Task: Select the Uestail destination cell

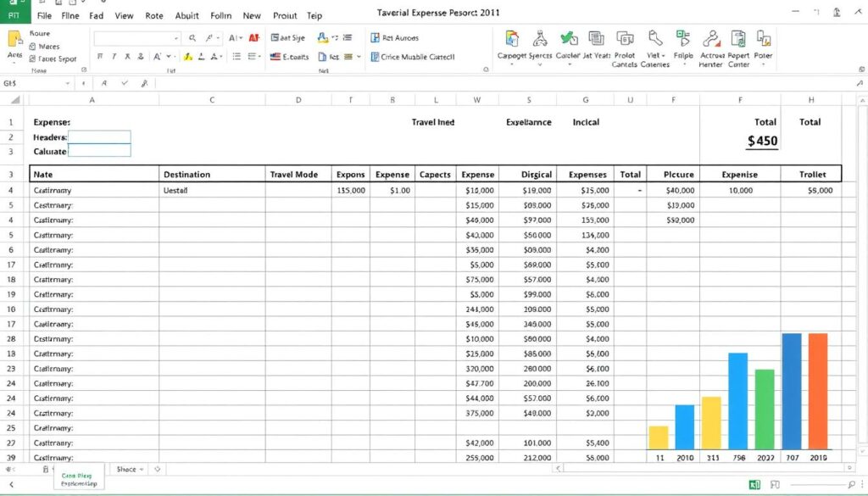Action: (212, 190)
